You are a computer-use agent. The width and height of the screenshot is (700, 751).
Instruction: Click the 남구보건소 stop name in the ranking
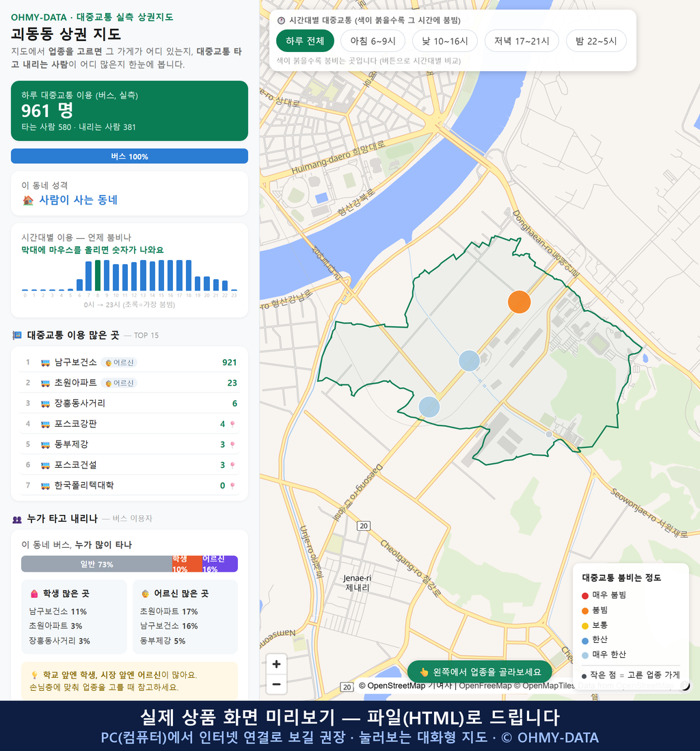click(x=76, y=362)
